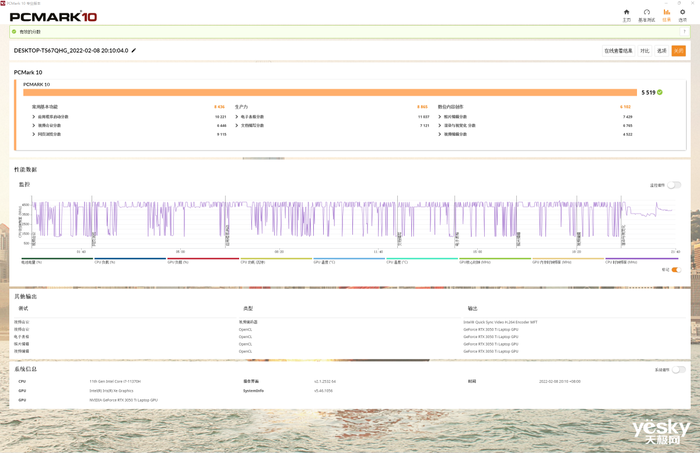This screenshot has width=700, height=453.
Task: Disable the orange markers switch under chart
Action: pos(676,270)
